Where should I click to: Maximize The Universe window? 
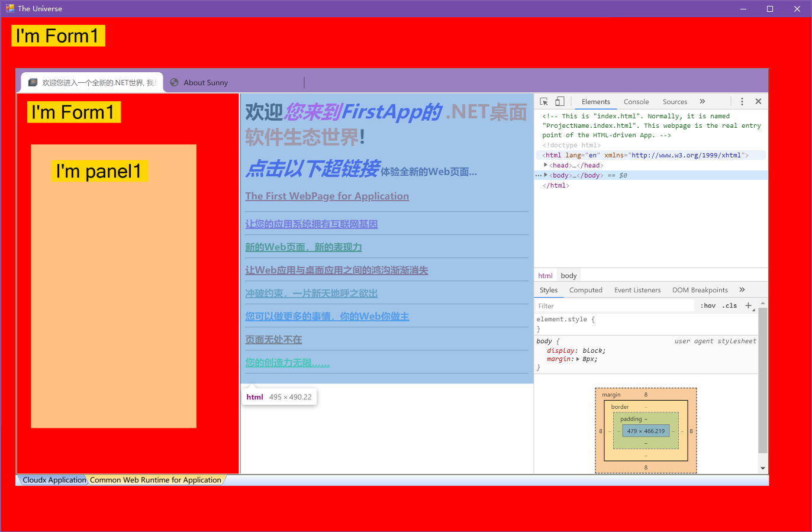click(770, 8)
